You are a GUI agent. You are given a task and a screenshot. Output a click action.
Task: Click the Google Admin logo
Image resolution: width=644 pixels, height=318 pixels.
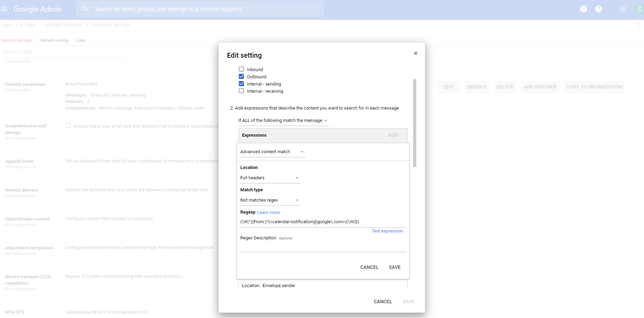pos(37,9)
